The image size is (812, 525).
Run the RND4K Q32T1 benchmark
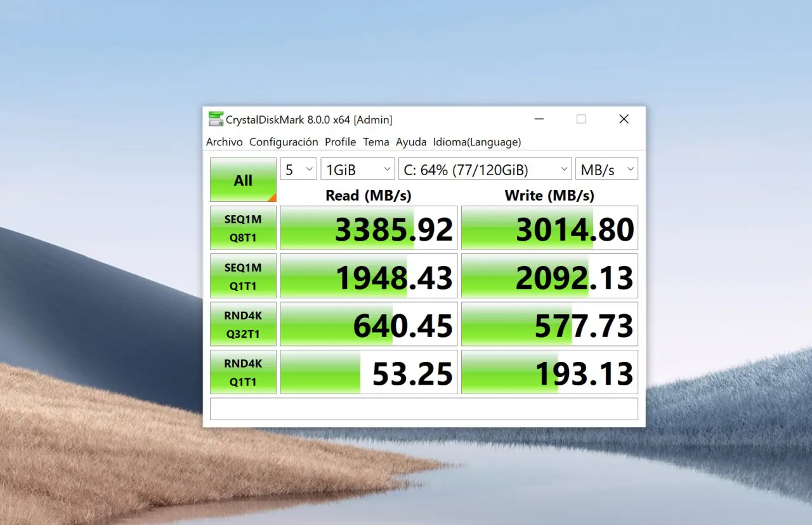pyautogui.click(x=243, y=324)
